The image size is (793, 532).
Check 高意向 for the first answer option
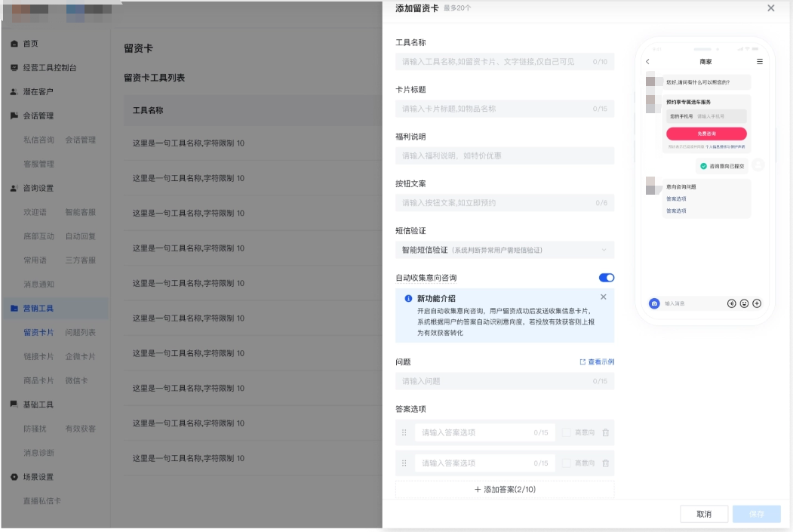pos(566,432)
